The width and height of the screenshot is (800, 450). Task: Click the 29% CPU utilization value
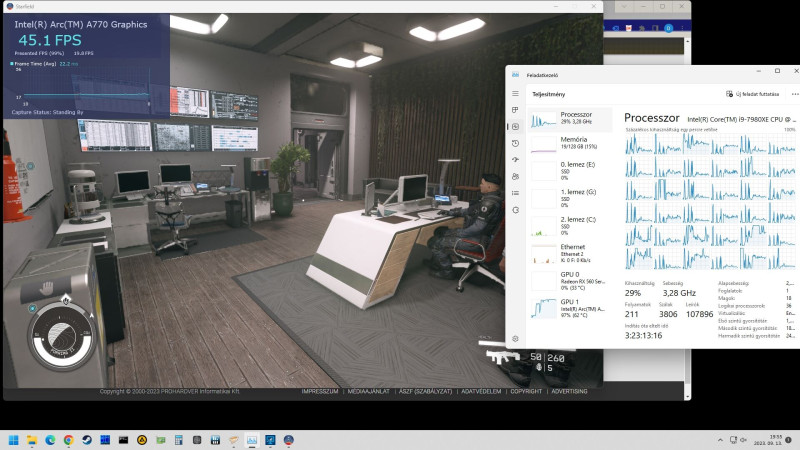633,293
